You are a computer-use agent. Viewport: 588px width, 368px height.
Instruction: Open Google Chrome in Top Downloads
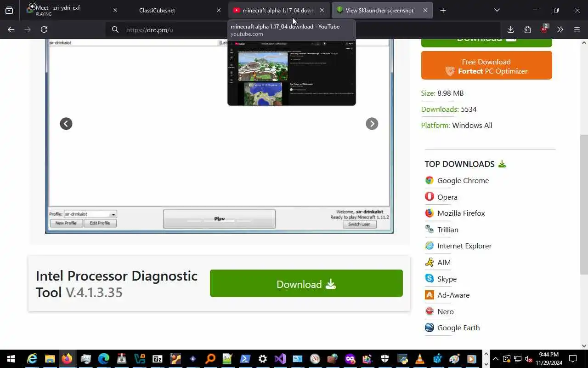tap(463, 180)
